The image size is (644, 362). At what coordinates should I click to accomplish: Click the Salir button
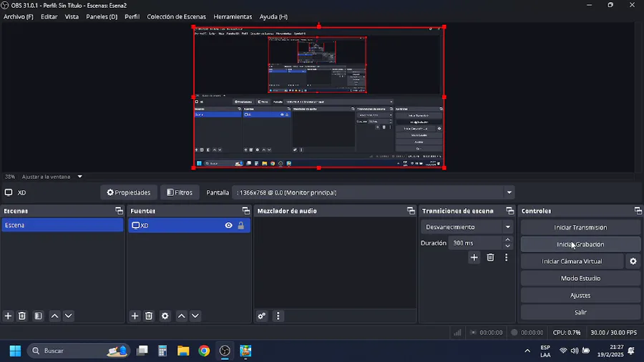coord(580,312)
